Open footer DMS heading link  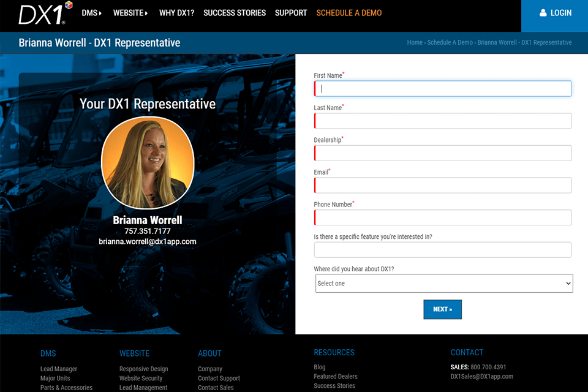pyautogui.click(x=48, y=353)
